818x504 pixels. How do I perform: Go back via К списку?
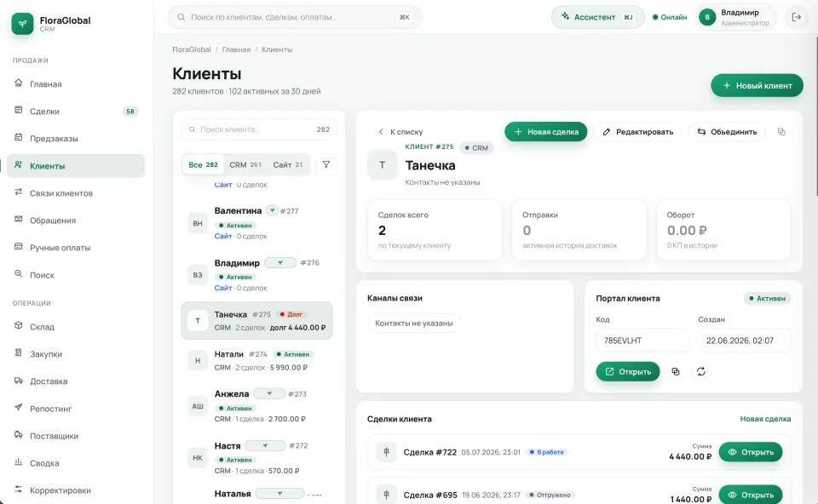(x=400, y=132)
